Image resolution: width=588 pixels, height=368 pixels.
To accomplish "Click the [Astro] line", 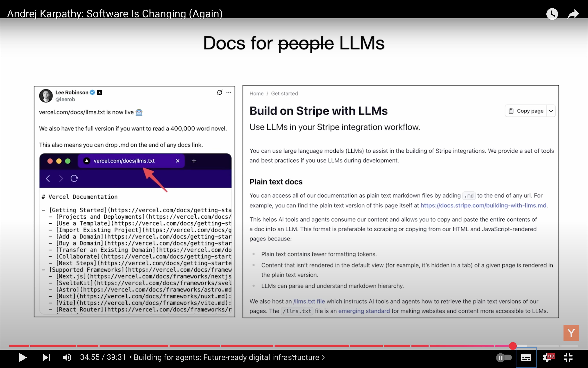I will (140, 290).
